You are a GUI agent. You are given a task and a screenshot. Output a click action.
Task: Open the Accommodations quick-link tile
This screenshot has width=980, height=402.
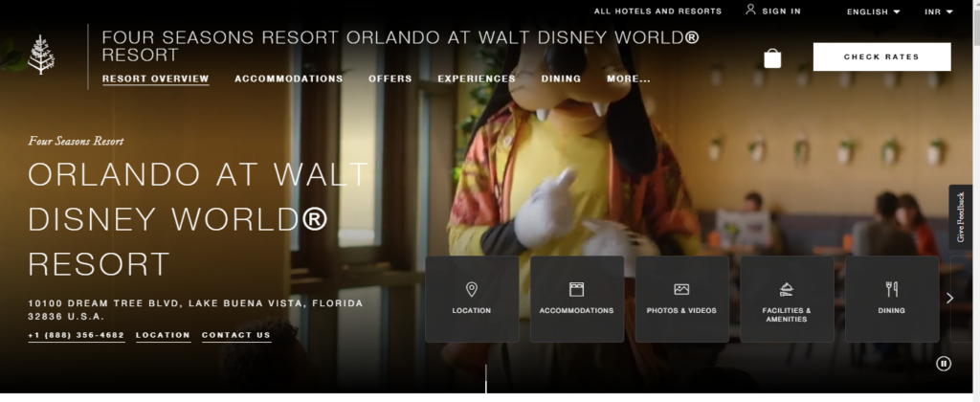(576, 299)
